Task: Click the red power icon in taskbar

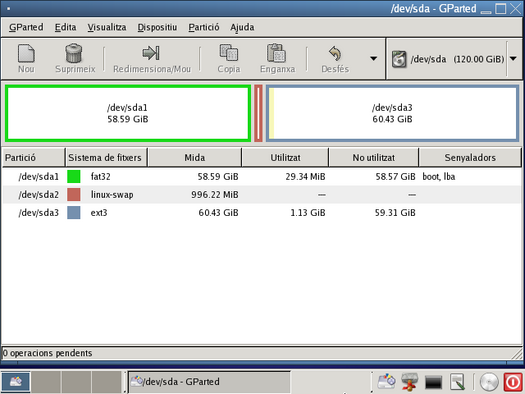Action: coord(513,382)
